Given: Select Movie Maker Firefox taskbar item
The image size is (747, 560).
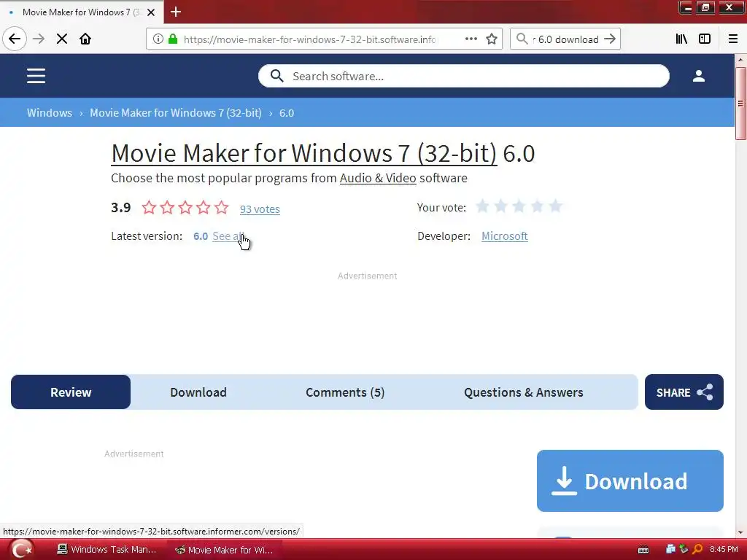Looking at the screenshot, I should [225, 550].
